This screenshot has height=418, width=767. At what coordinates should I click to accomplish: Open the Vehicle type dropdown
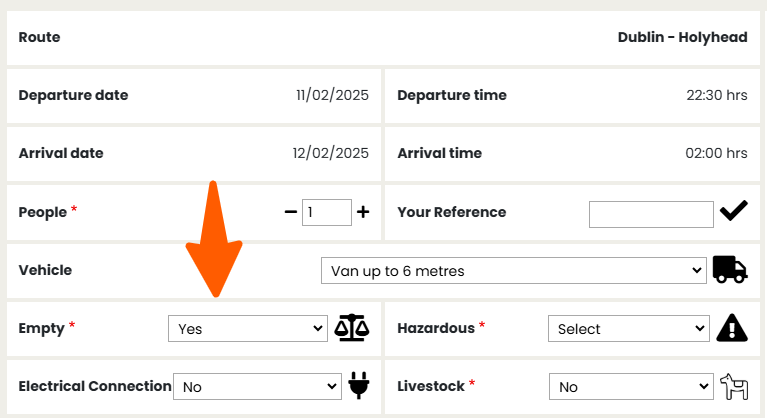tap(514, 270)
